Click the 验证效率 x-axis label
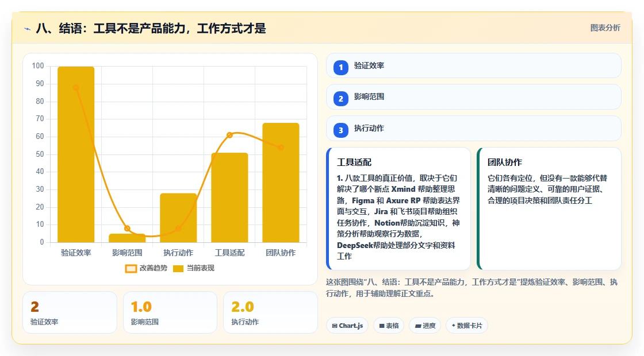Screen dimensions: 644x356 (x=76, y=253)
